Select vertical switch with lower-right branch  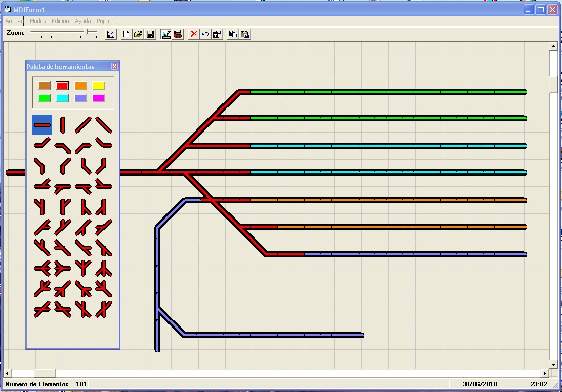(x=86, y=207)
